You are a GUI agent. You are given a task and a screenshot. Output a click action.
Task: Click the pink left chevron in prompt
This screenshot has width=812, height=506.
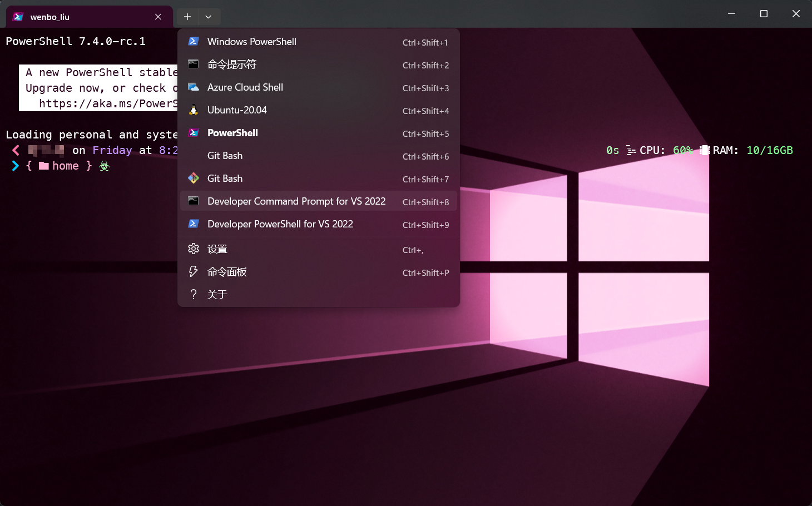point(16,150)
